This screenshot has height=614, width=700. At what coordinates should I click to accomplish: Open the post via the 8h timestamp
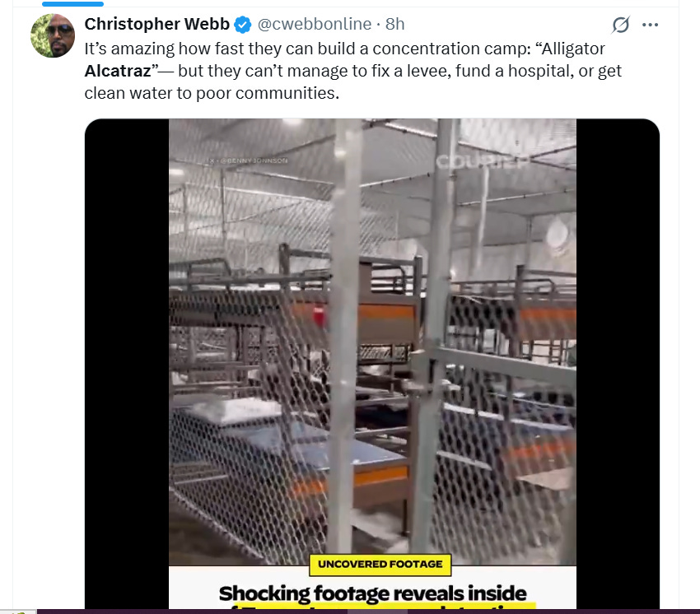(395, 24)
